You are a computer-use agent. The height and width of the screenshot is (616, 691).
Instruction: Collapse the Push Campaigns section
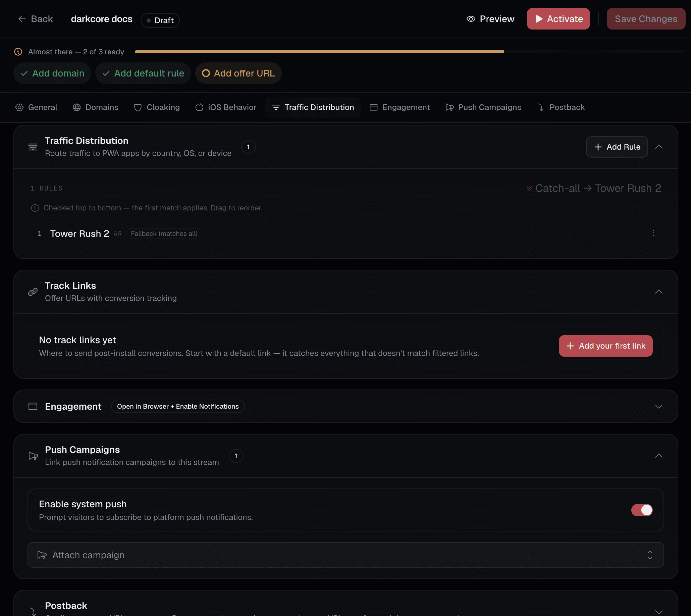658,456
